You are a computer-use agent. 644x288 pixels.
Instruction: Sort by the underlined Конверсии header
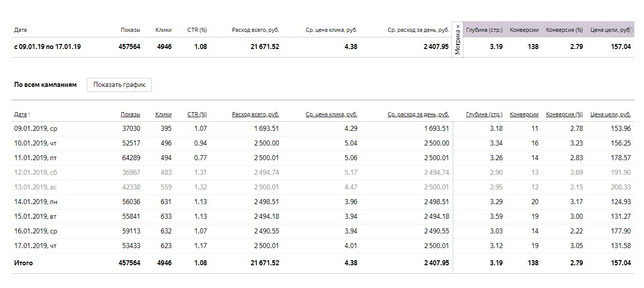coord(524,115)
